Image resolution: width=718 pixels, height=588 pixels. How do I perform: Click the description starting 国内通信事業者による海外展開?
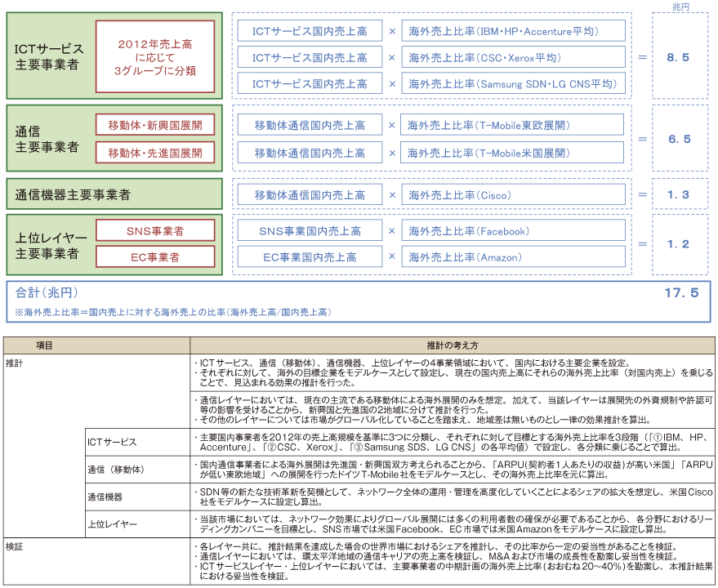[x=453, y=470]
